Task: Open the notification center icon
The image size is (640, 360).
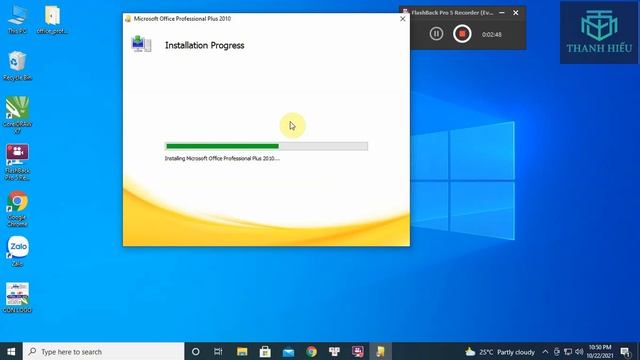Action: coord(625,351)
